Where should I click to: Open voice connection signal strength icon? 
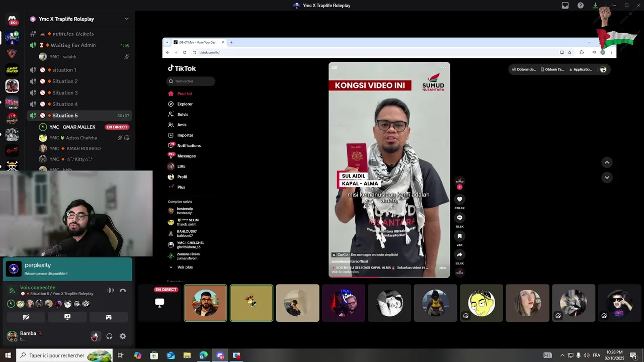(x=12, y=290)
